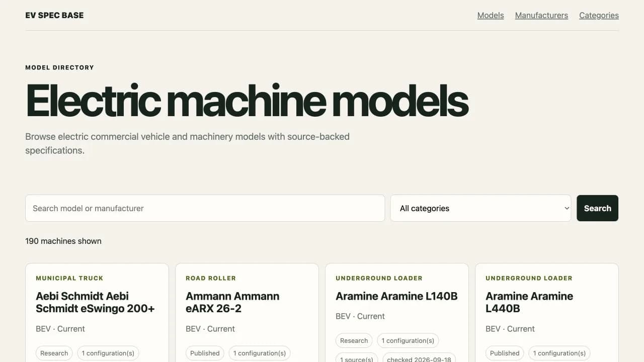Click the 'Electric machine models' heading

[247, 101]
